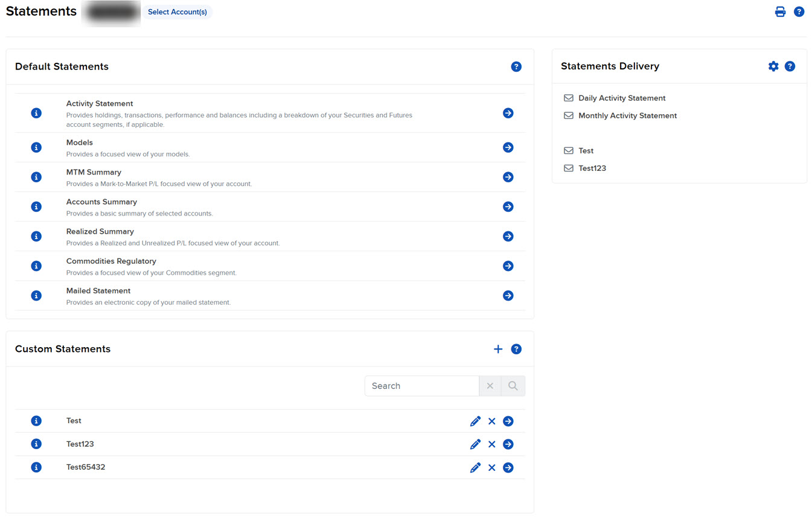
Task: Click the settings gear on Statements Delivery
Action: (x=773, y=66)
